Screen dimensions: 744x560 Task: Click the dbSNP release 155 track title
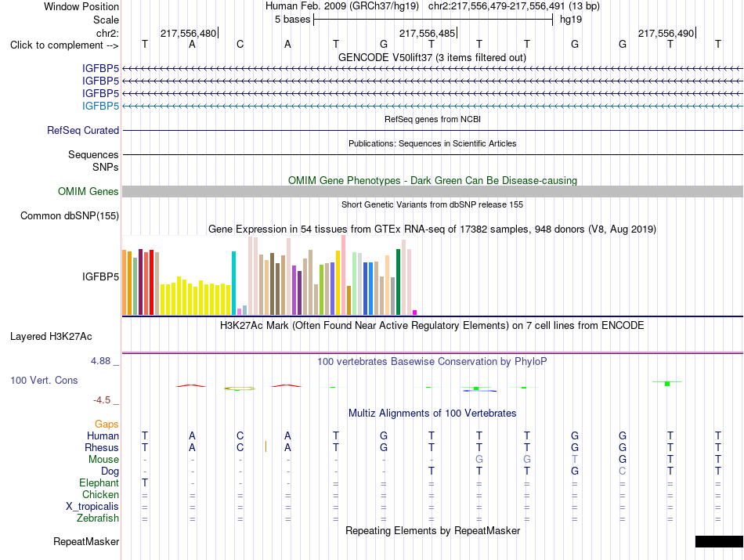coord(432,204)
